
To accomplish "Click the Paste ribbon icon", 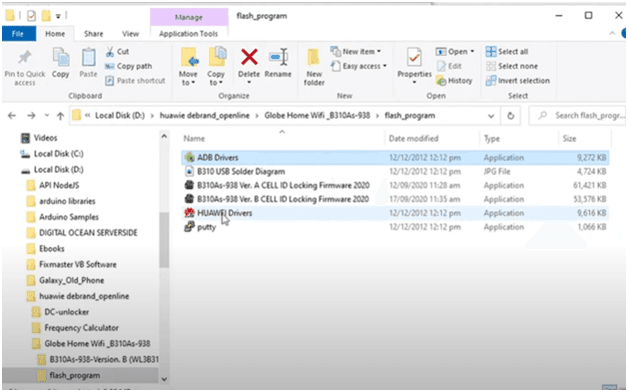I will point(88,58).
